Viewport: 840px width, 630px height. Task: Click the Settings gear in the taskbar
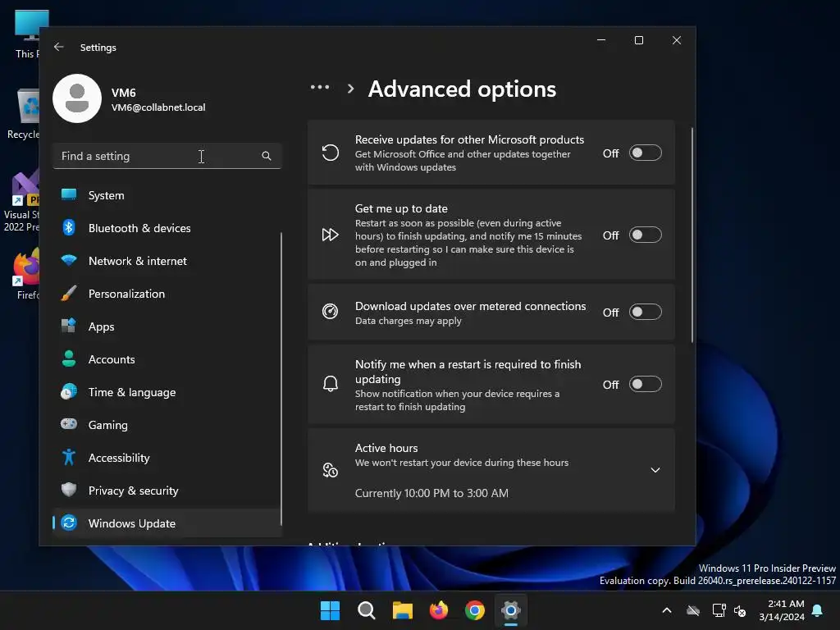click(511, 610)
